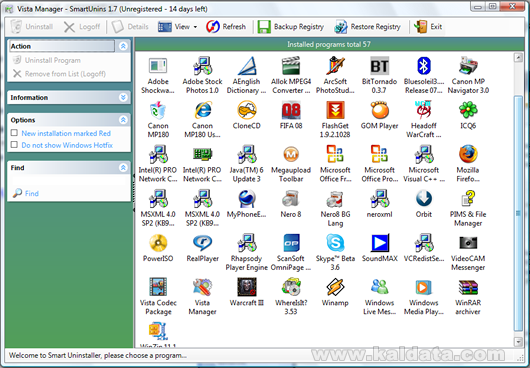Select BitTornado 0.3.7 icon
Image resolution: width=530 pixels, height=368 pixels.
pyautogui.click(x=380, y=66)
